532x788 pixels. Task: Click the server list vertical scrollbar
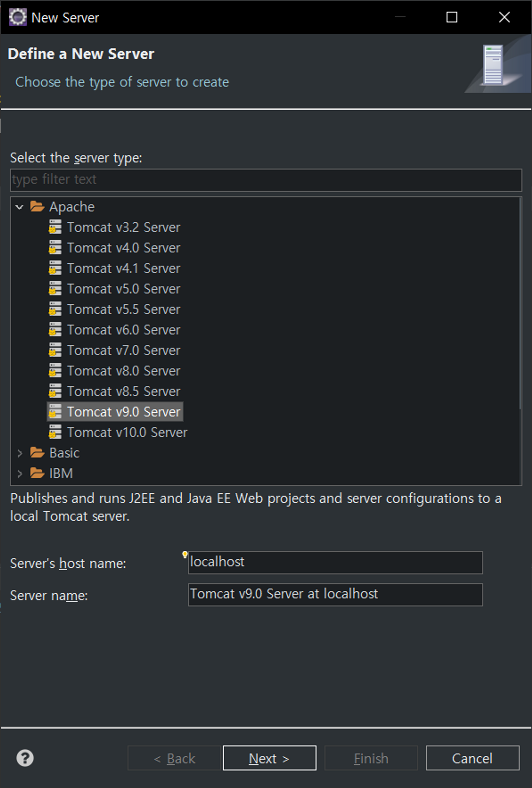(x=520, y=303)
